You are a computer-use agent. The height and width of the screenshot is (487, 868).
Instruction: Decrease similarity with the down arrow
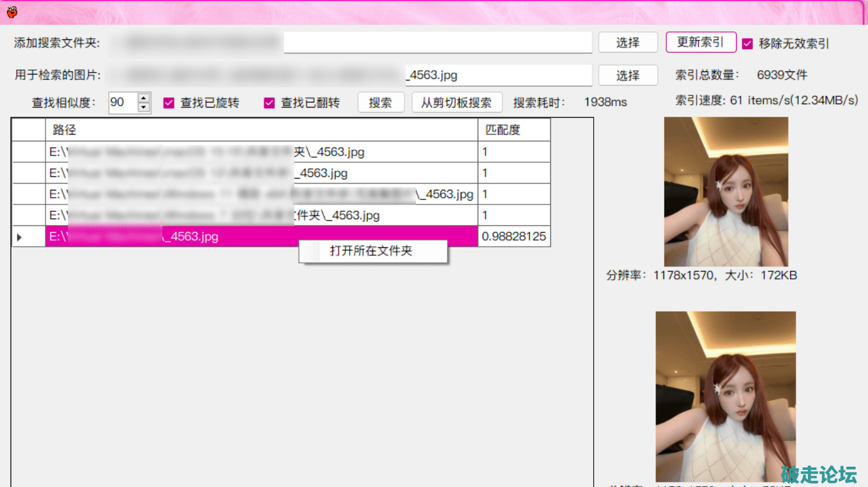[x=144, y=107]
